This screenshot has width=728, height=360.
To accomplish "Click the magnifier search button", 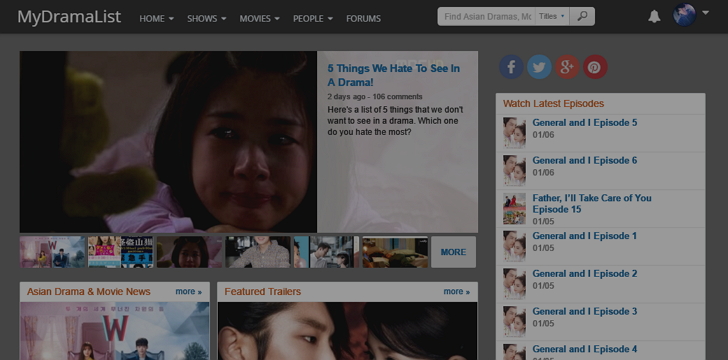I will (582, 16).
